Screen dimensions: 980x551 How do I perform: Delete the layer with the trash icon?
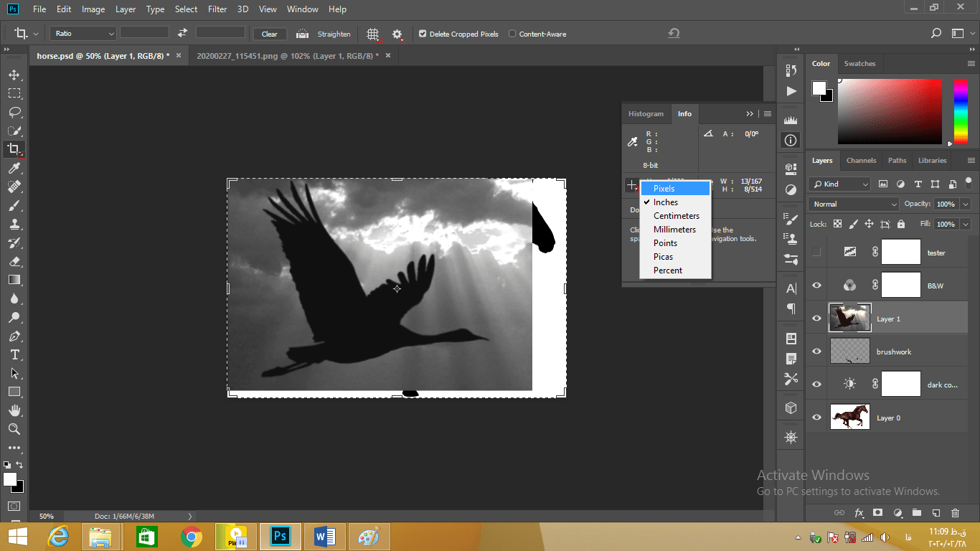(955, 512)
